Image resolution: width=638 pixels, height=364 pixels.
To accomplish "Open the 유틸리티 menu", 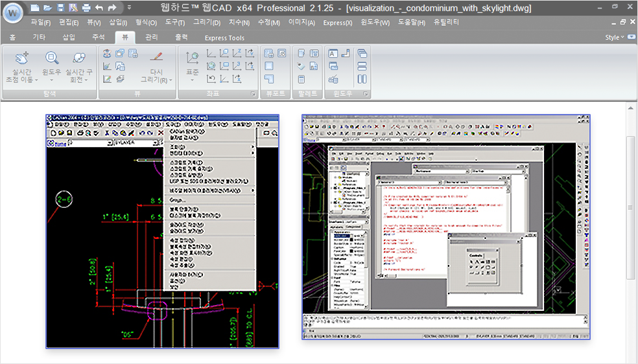I will [x=446, y=22].
